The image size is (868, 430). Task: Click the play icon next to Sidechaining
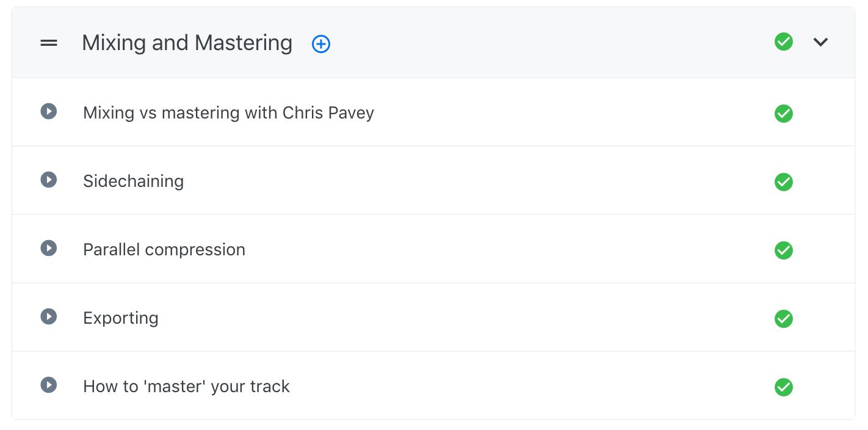point(49,180)
